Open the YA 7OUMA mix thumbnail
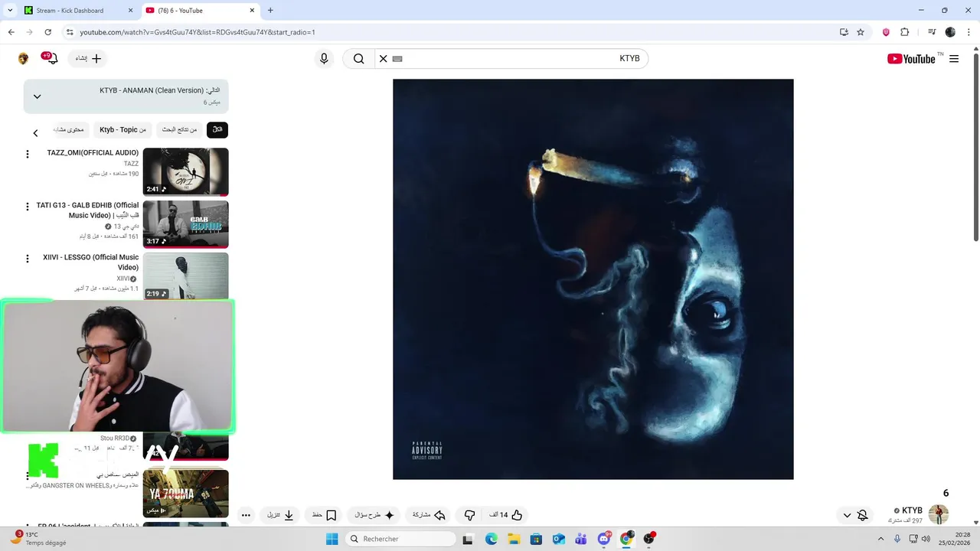 (185, 494)
